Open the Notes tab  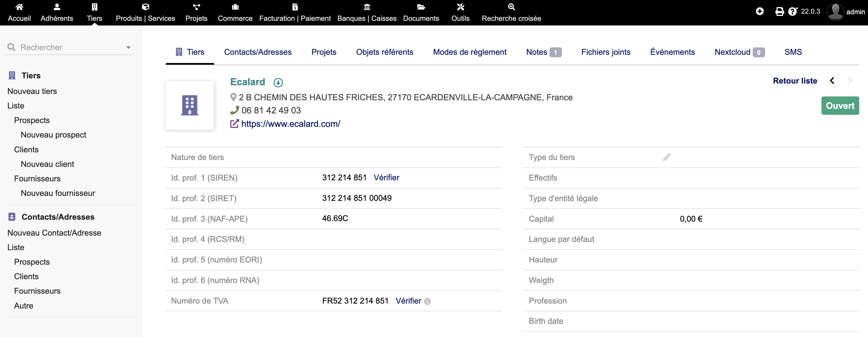pyautogui.click(x=536, y=52)
